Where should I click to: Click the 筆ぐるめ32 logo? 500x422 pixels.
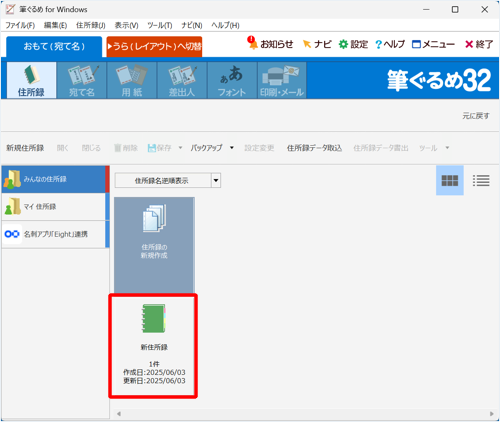[439, 80]
